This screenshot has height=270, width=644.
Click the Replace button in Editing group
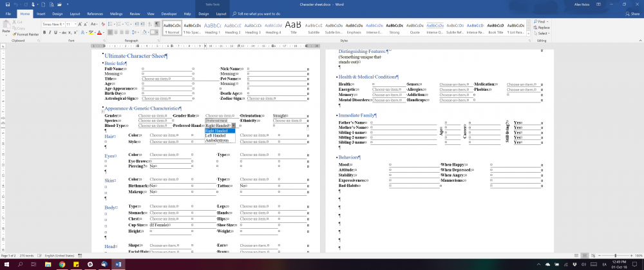tap(543, 28)
